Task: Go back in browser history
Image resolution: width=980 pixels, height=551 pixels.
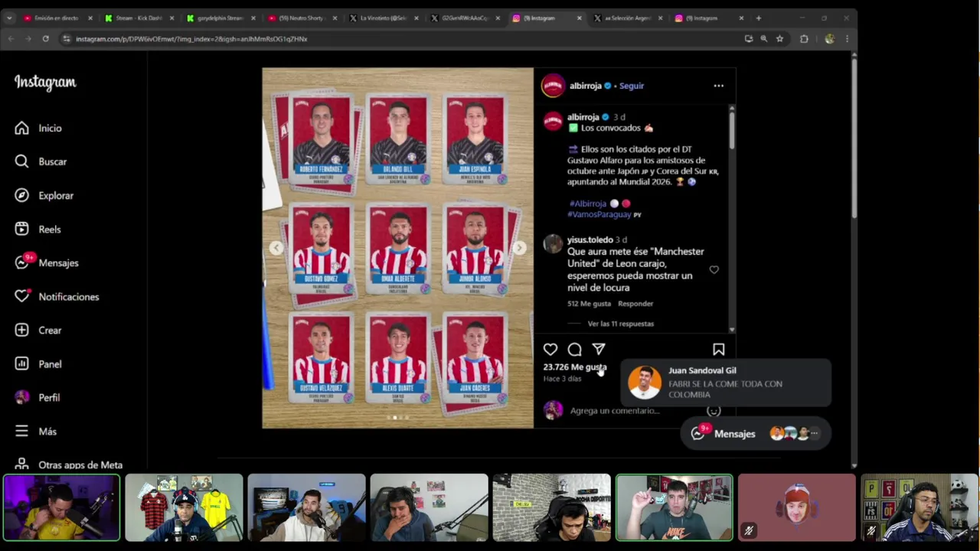Action: pos(11,38)
